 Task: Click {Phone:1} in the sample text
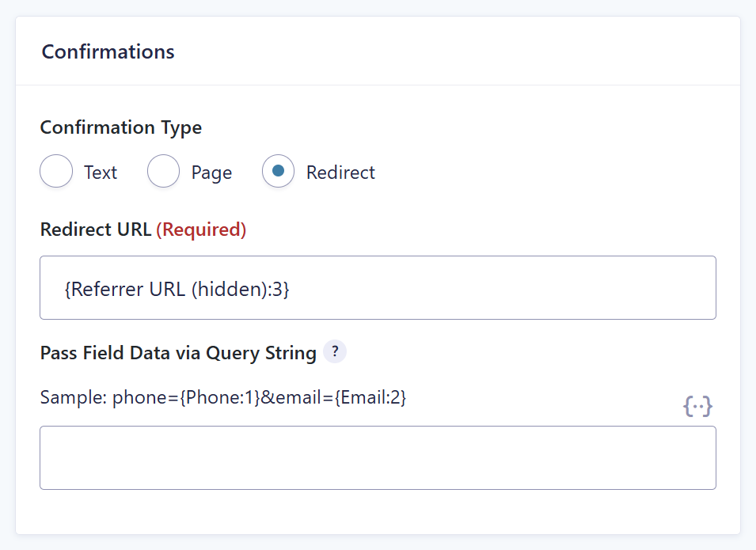pyautogui.click(x=220, y=398)
